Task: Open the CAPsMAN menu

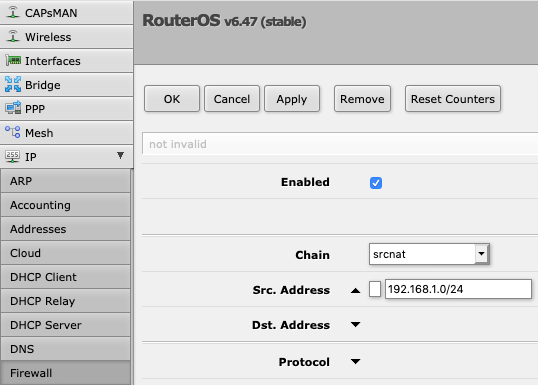Action: tap(67, 13)
